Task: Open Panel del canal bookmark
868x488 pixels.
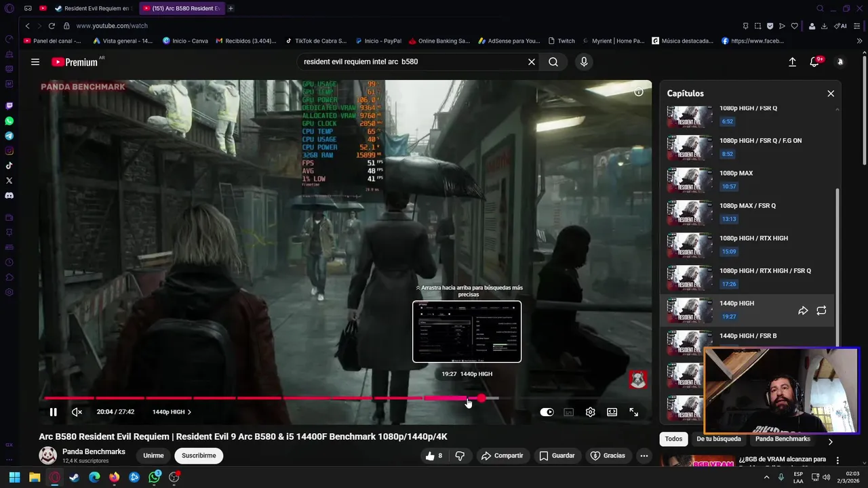Action: point(52,41)
